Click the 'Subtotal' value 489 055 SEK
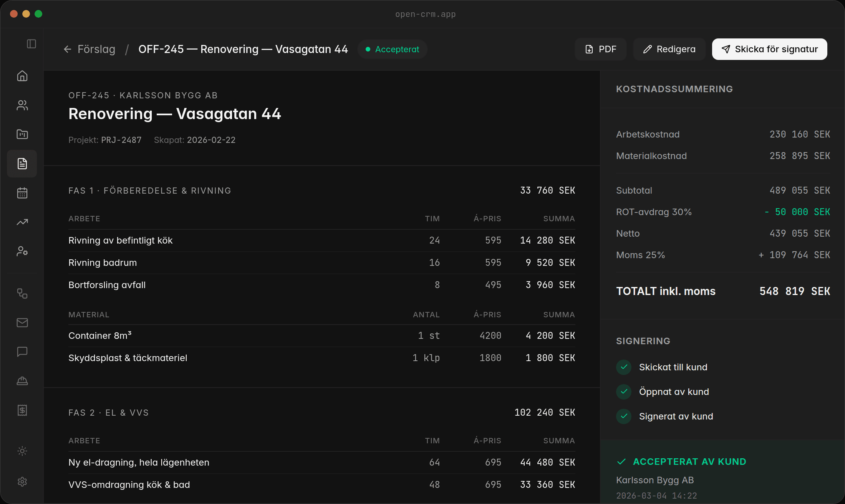Viewport: 845px width, 504px height. tap(800, 191)
